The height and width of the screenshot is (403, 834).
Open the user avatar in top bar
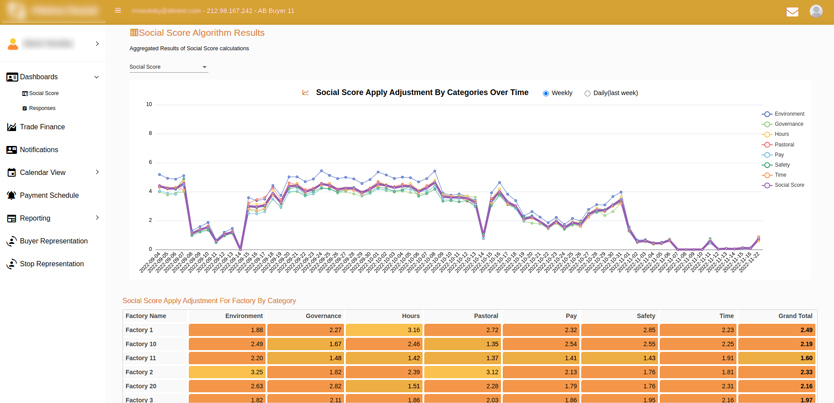[x=816, y=11]
